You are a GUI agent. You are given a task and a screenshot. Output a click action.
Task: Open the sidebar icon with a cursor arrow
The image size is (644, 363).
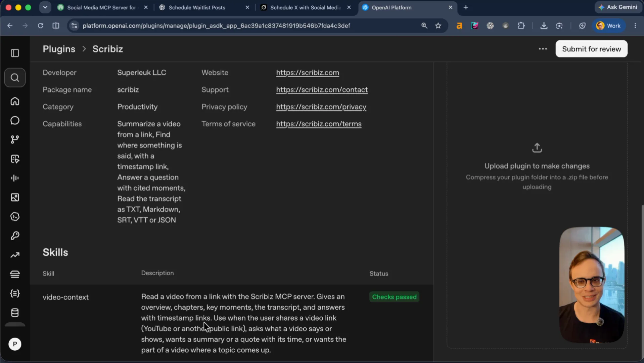[15, 159]
